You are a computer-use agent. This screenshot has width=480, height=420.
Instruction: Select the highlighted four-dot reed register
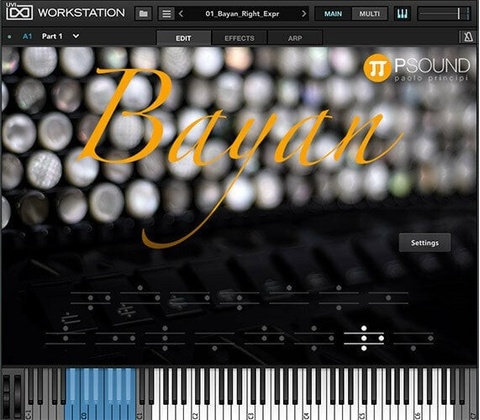click(364, 338)
